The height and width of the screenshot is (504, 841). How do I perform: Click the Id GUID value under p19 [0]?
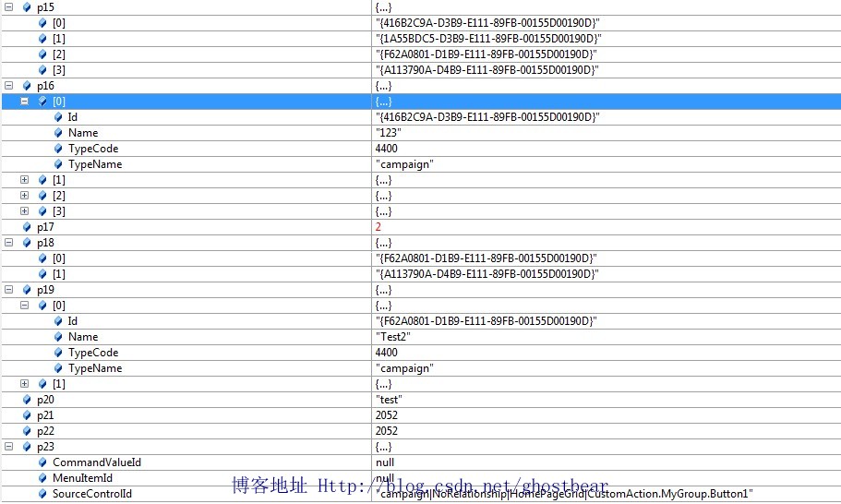coord(487,321)
